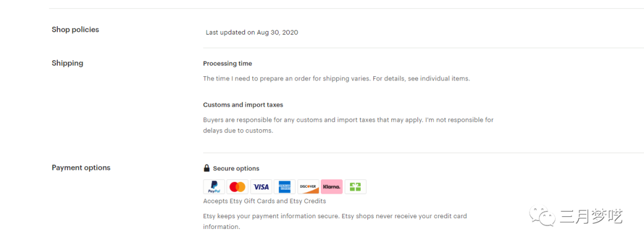Screen dimensions: 644x245
Task: Select the Shipping section heading
Action: [x=67, y=63]
